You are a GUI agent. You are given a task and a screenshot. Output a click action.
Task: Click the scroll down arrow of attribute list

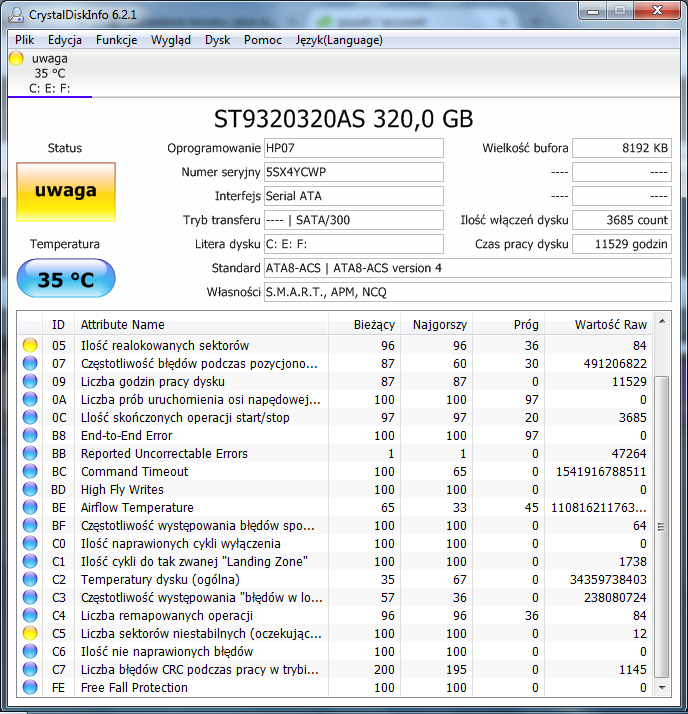(663, 688)
